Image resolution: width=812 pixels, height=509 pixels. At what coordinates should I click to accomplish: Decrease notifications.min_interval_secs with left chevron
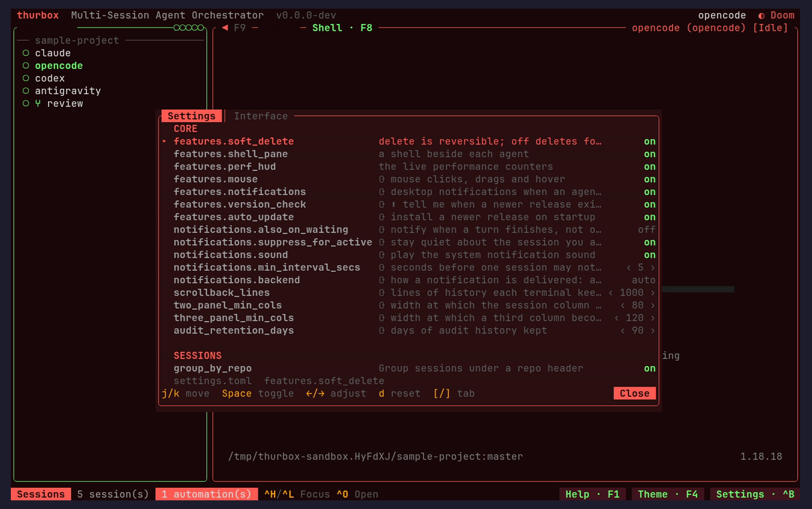click(628, 267)
